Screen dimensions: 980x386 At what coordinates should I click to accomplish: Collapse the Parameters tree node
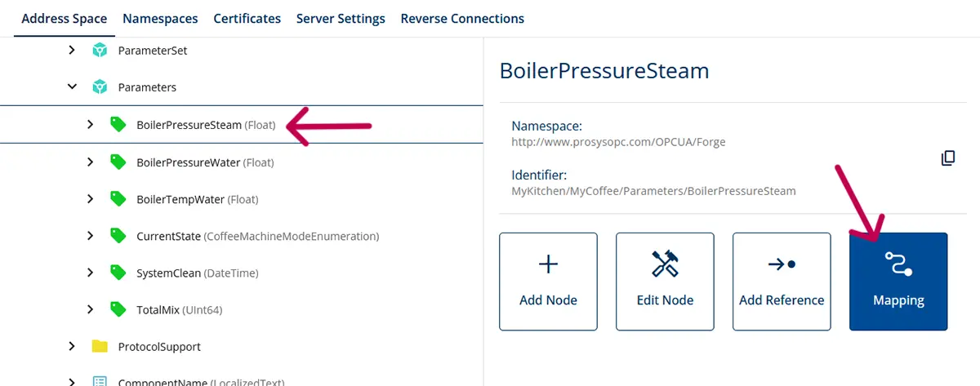(x=72, y=87)
